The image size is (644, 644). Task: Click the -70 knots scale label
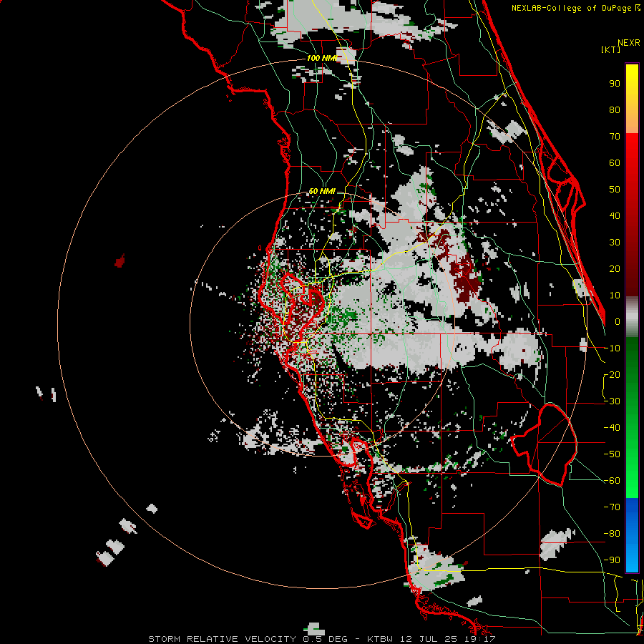coord(612,507)
